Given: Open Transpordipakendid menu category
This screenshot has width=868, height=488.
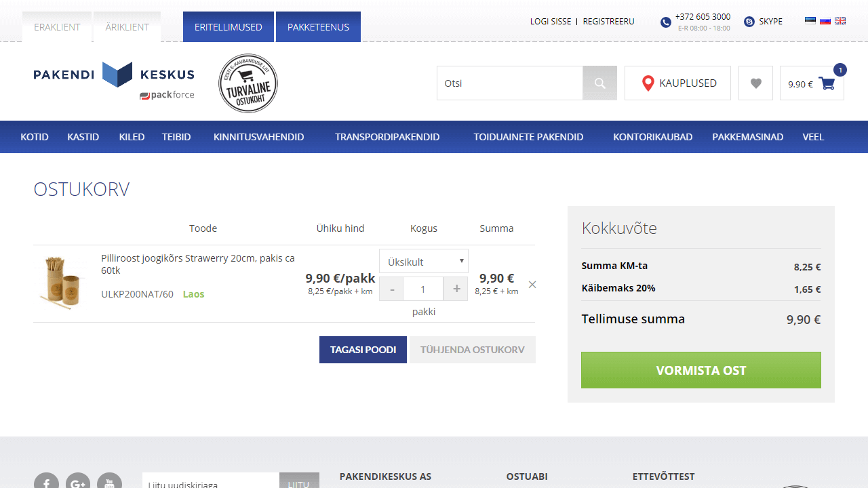Looking at the screenshot, I should click(x=387, y=137).
